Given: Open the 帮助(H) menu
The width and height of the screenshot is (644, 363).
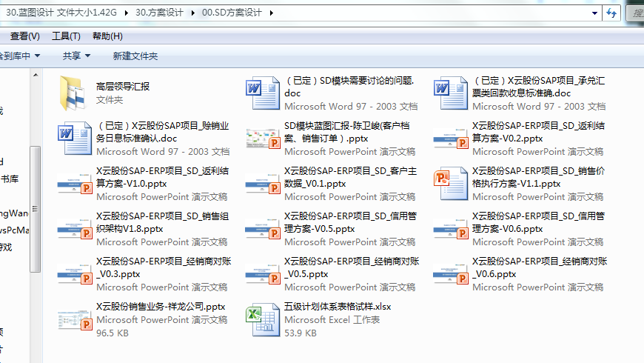Looking at the screenshot, I should coord(107,36).
